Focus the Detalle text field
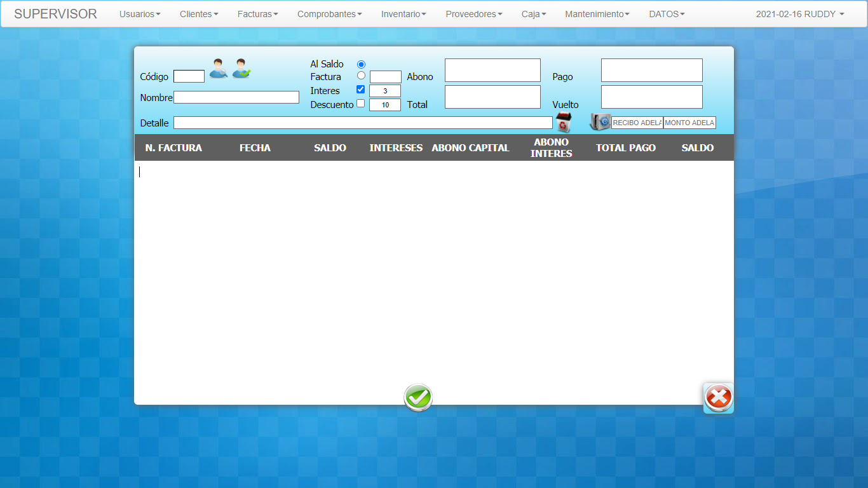Screen dimensions: 868x488 point(363,123)
